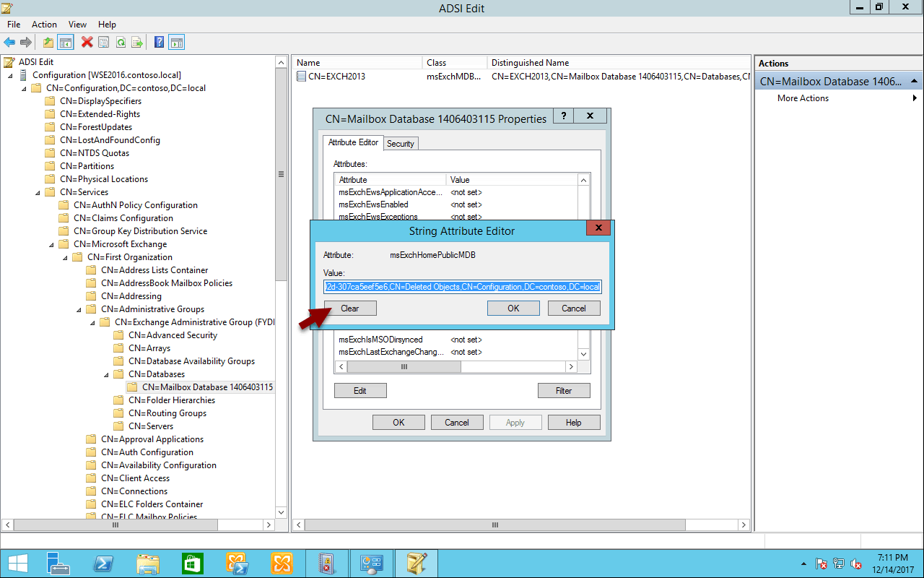Viewport: 924px width, 578px height.
Task: Click the red Delete toolbar icon
Action: (87, 43)
